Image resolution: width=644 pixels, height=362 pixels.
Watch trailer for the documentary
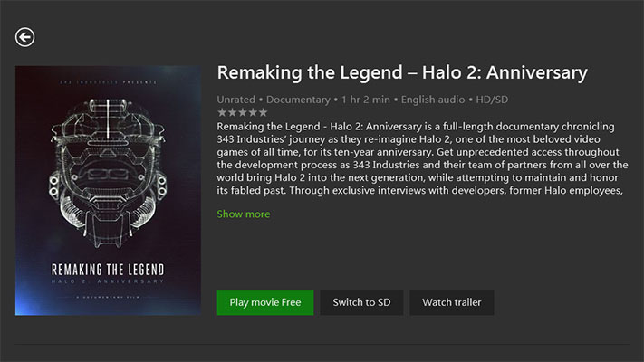(451, 302)
